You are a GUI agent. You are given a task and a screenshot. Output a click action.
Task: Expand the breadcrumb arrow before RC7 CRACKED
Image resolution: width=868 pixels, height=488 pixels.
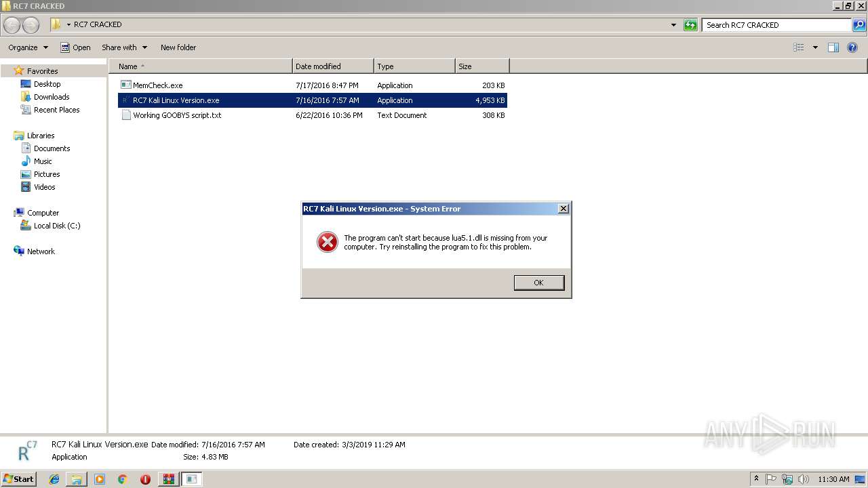[68, 24]
